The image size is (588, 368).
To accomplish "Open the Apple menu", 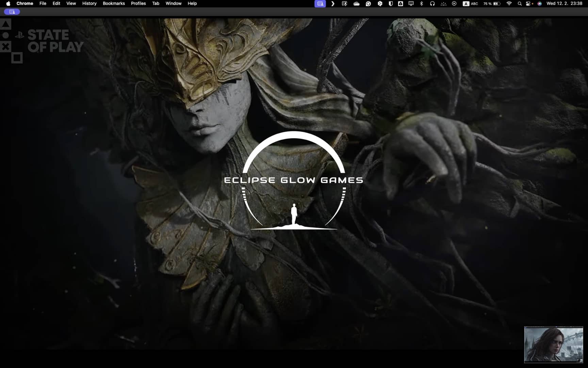I will (8, 3).
